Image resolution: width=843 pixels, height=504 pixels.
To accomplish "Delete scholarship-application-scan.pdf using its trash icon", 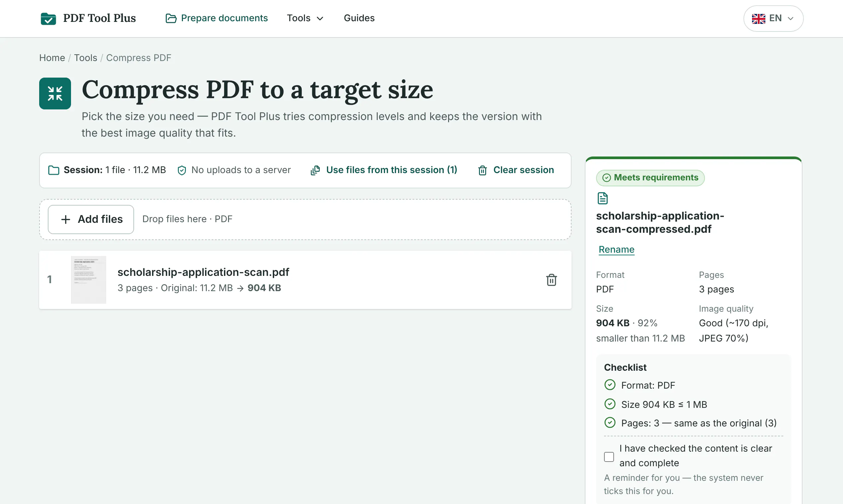I will (x=551, y=280).
